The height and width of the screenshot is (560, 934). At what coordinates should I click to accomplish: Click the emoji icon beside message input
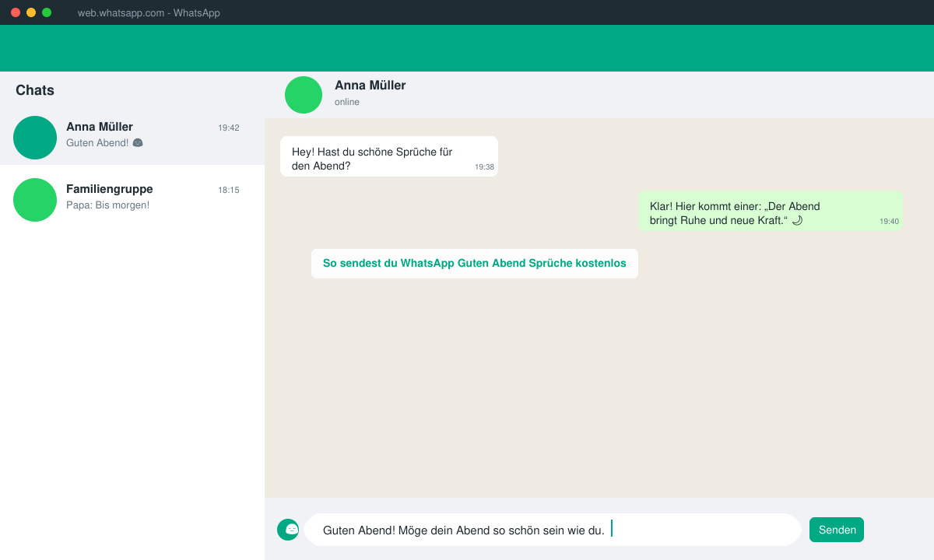pyautogui.click(x=288, y=530)
